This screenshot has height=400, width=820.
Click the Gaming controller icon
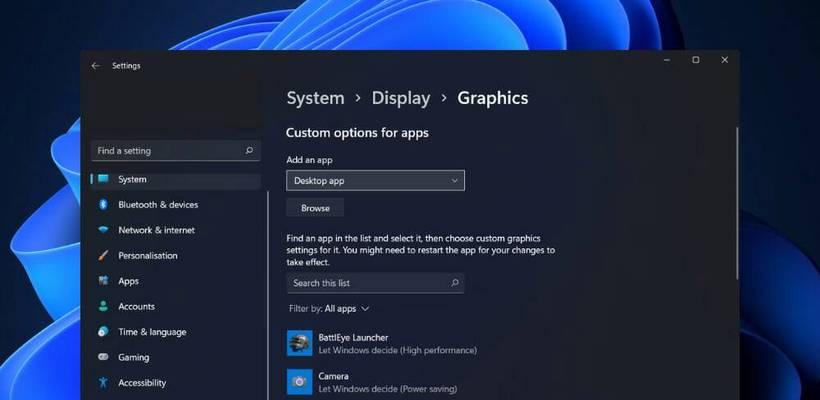pyautogui.click(x=103, y=357)
